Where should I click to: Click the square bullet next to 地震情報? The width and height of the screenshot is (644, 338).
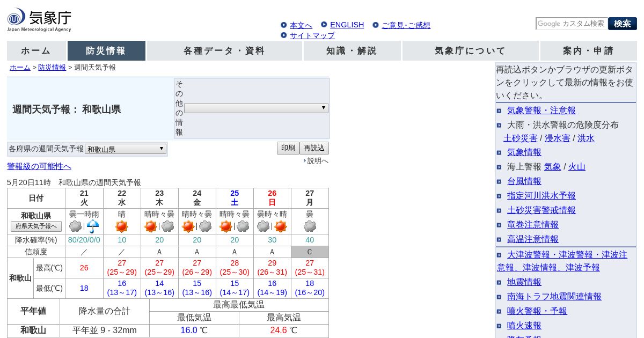tap(499, 283)
